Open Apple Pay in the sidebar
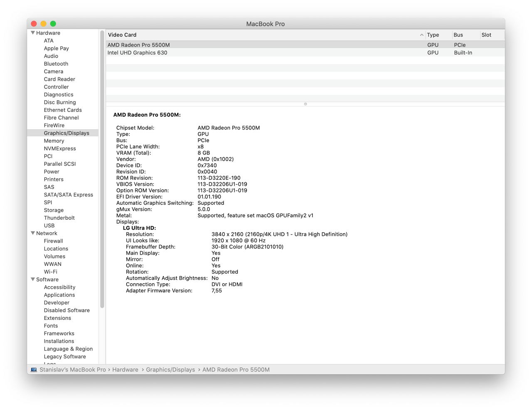 [57, 48]
